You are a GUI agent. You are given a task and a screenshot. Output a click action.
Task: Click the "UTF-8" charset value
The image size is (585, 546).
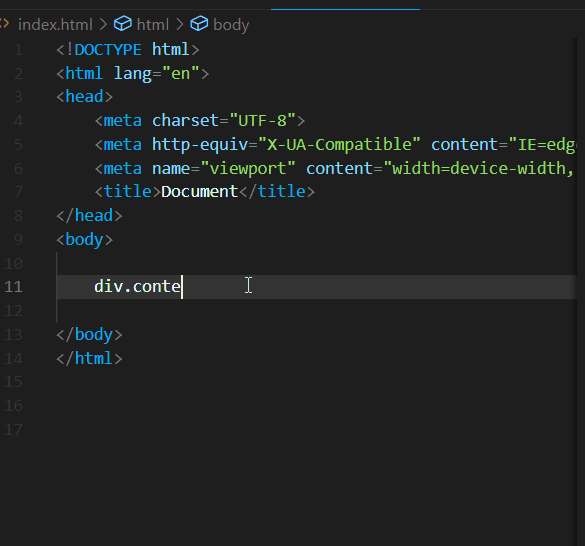(x=262, y=121)
